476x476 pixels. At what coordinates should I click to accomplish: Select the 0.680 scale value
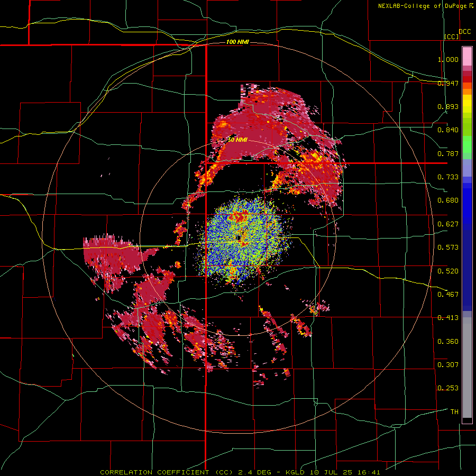pos(448,200)
